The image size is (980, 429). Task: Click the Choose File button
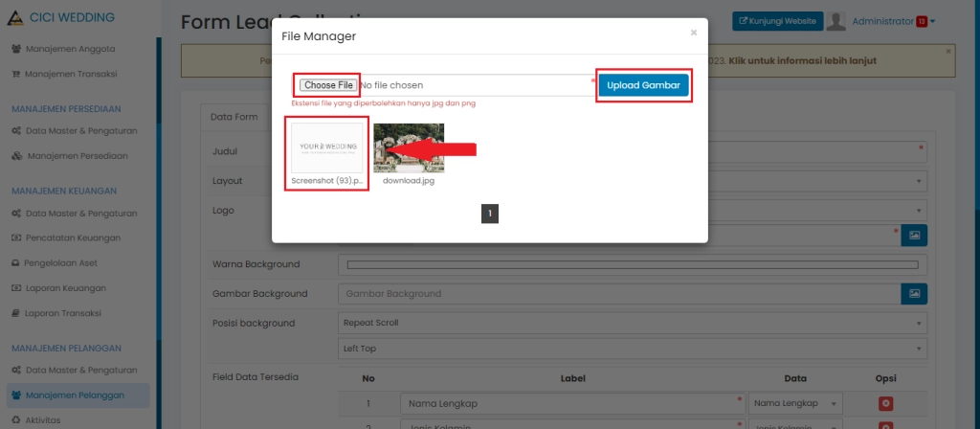pyautogui.click(x=328, y=85)
